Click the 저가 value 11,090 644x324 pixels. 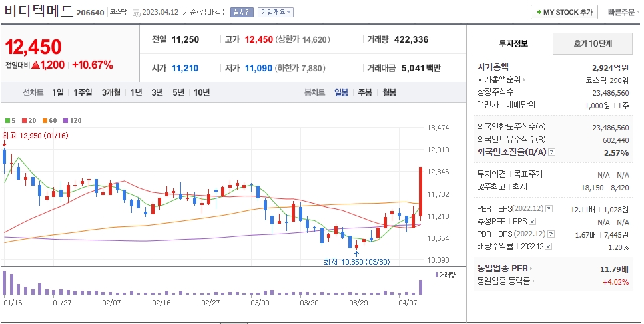click(x=259, y=68)
